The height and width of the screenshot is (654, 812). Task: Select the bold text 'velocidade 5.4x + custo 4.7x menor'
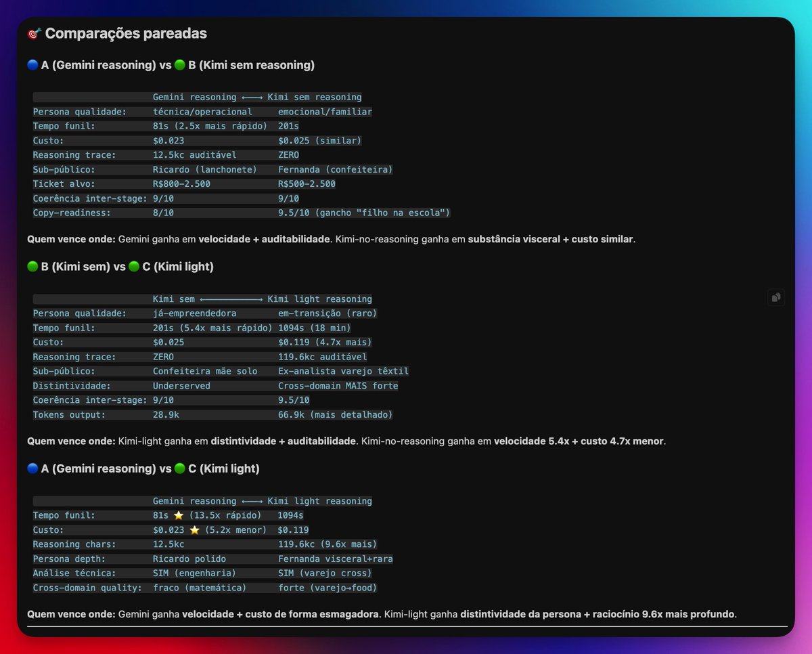pos(579,441)
